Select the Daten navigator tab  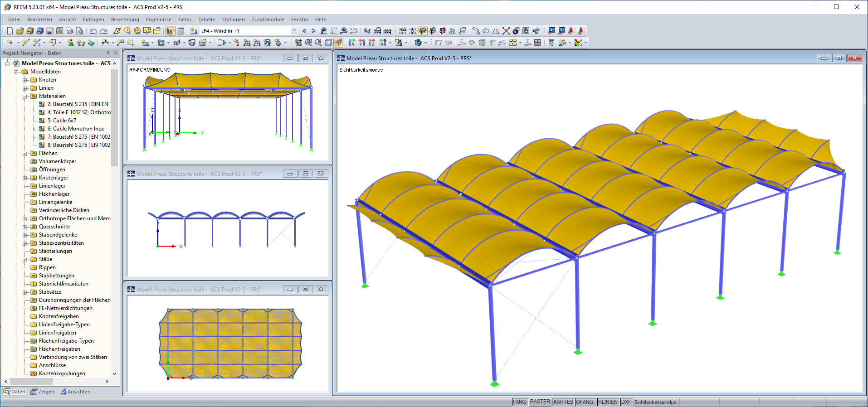15,392
